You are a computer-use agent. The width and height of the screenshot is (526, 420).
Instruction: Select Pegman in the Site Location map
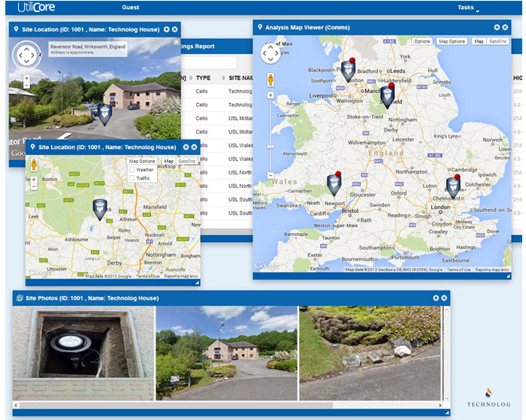coord(34,165)
